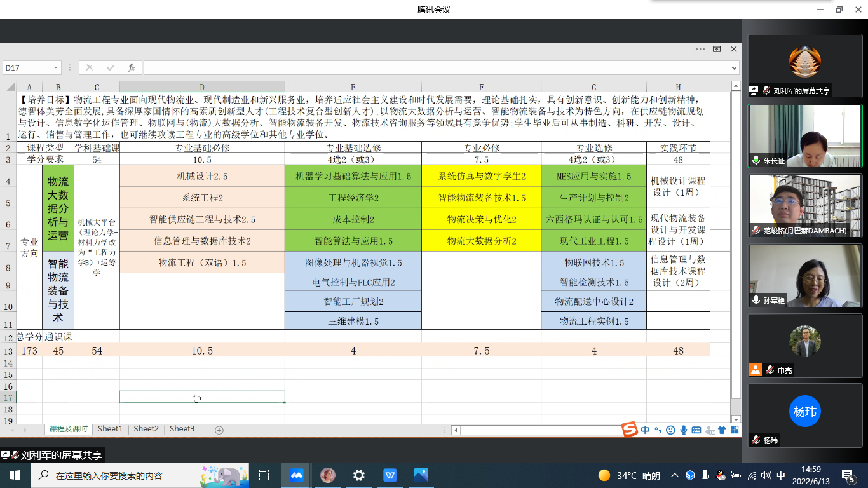Switch to the Sheet1 tab
Screen dimensions: 868x488
pyautogui.click(x=110, y=429)
